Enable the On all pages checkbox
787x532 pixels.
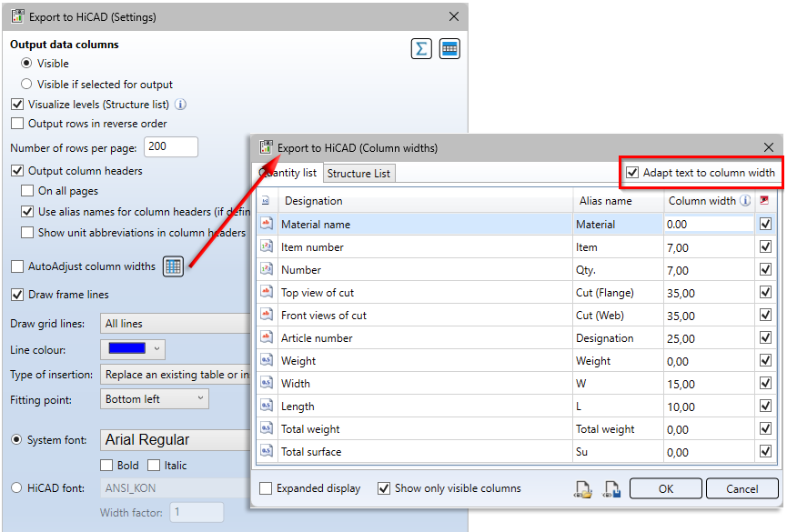click(x=27, y=191)
